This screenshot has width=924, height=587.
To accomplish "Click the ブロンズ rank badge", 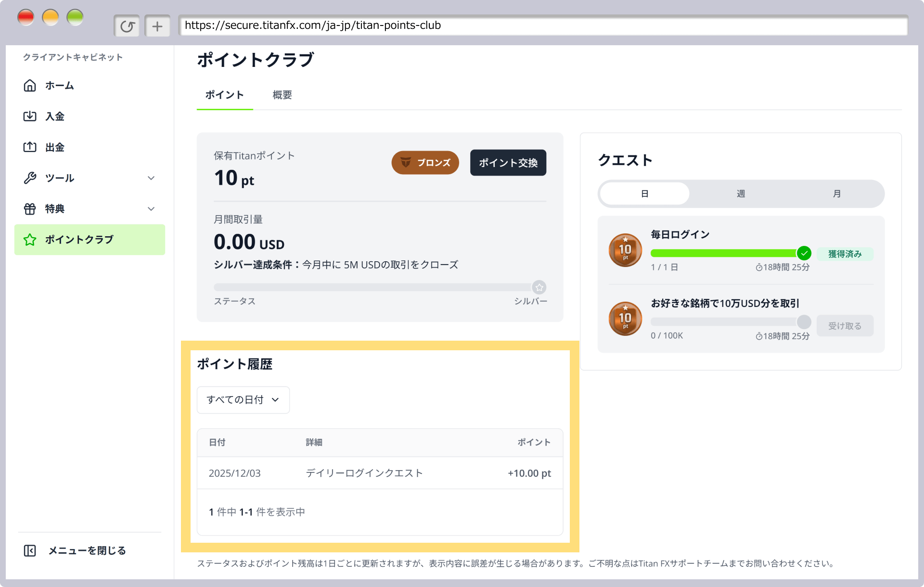I will tap(424, 163).
